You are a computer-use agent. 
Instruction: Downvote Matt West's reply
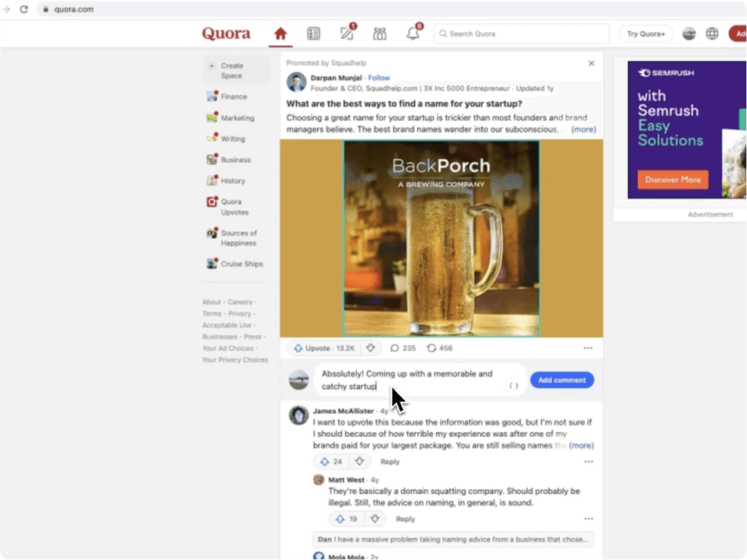click(375, 519)
